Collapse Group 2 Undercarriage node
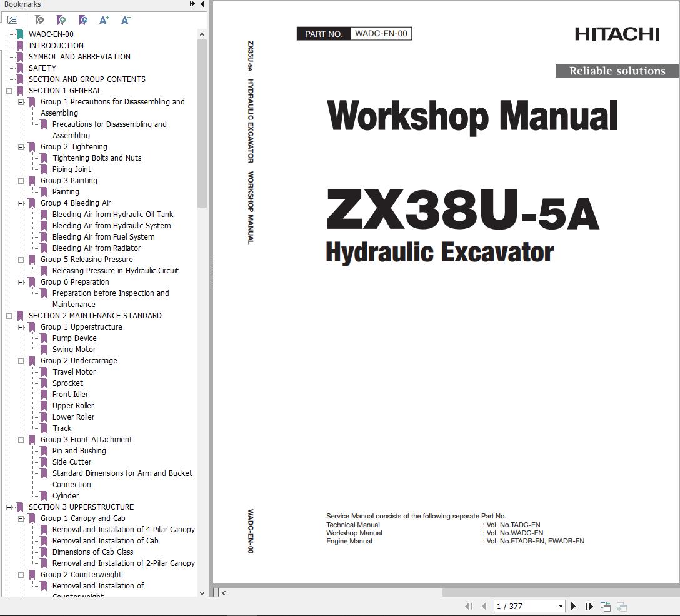Image resolution: width=680 pixels, height=616 pixels. [21, 361]
